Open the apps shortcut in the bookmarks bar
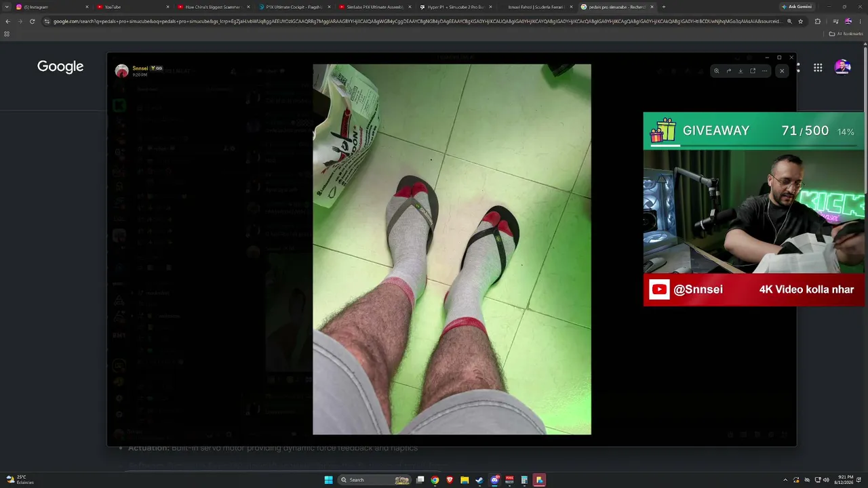The height and width of the screenshot is (488, 868). tap(7, 33)
